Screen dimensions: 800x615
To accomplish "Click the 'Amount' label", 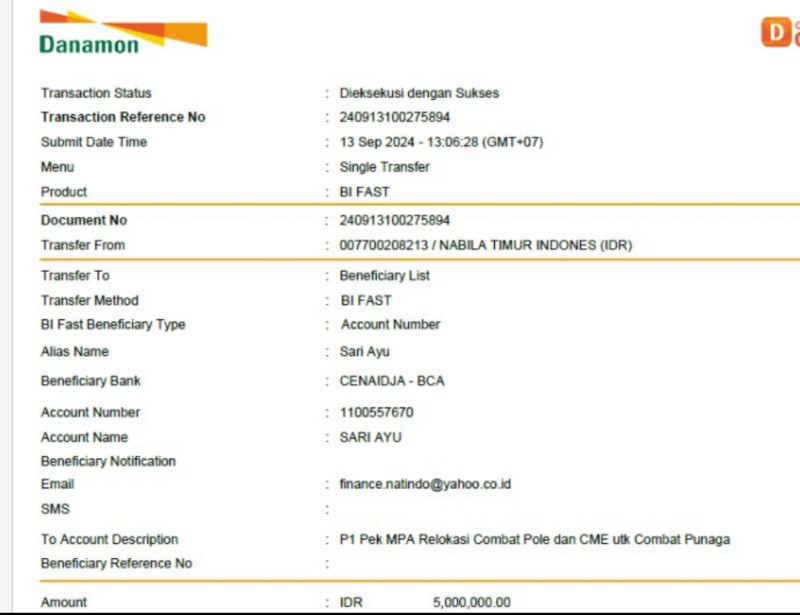I will click(x=64, y=602).
